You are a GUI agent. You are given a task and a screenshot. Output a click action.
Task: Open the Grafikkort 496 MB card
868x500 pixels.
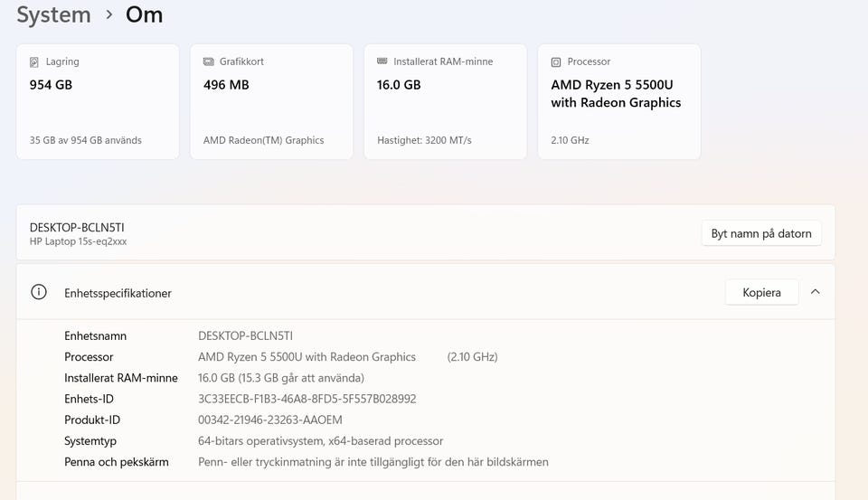(x=271, y=101)
